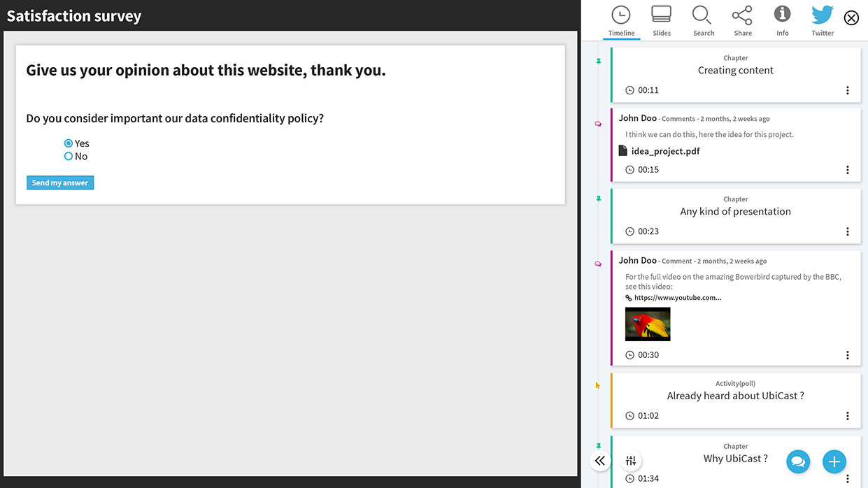This screenshot has width=868, height=488.
Task: Open options menu for Creating content chapter
Action: pos(847,90)
